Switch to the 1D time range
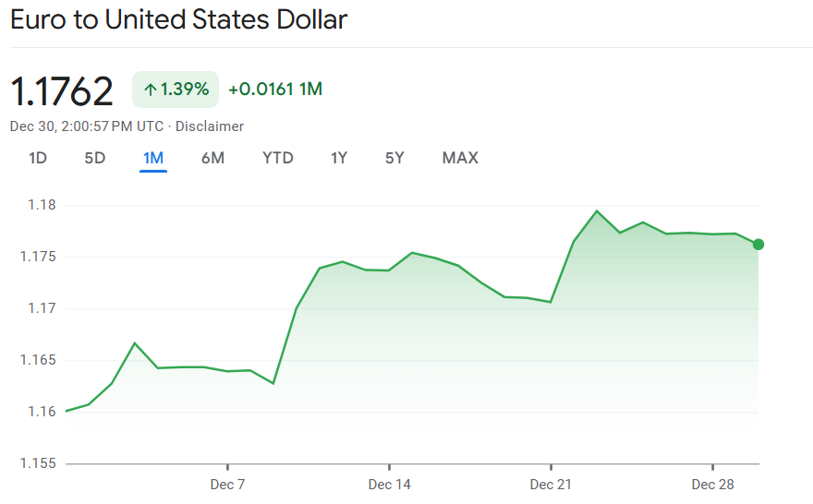 pos(38,158)
